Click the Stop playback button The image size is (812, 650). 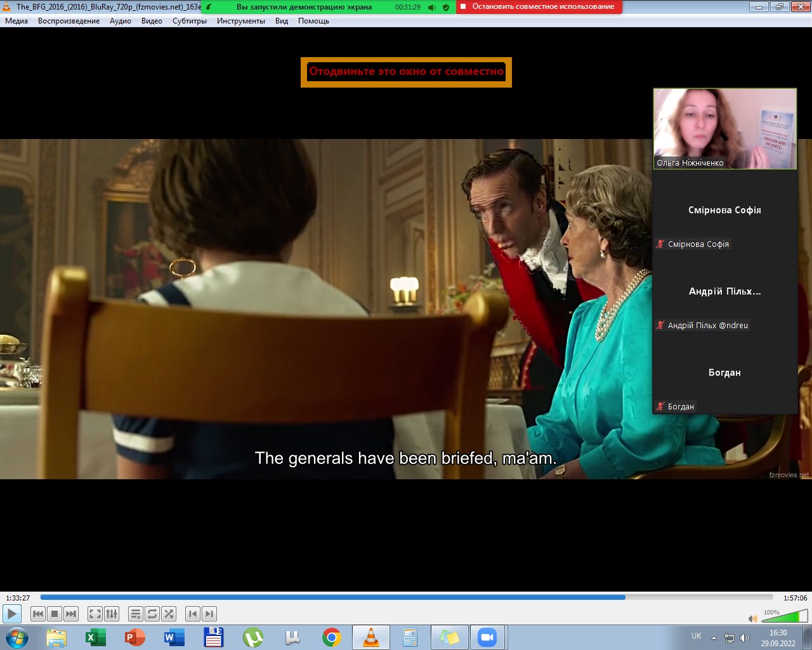[x=55, y=614]
